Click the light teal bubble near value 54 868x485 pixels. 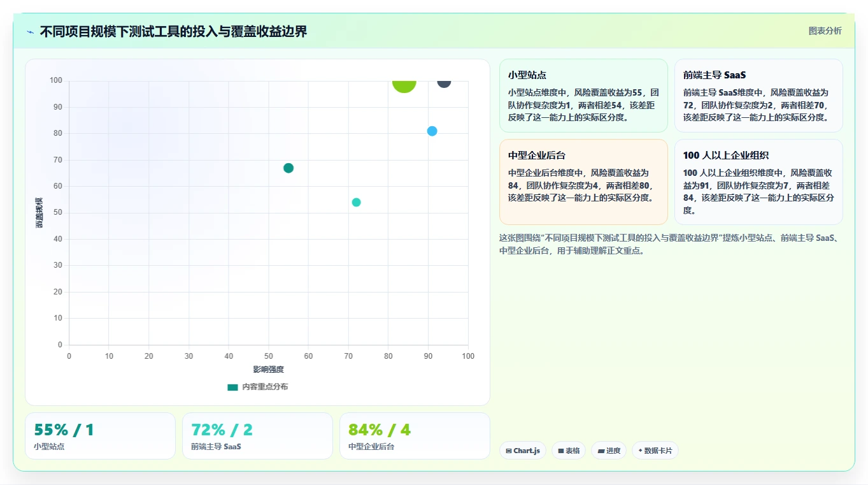tap(356, 203)
